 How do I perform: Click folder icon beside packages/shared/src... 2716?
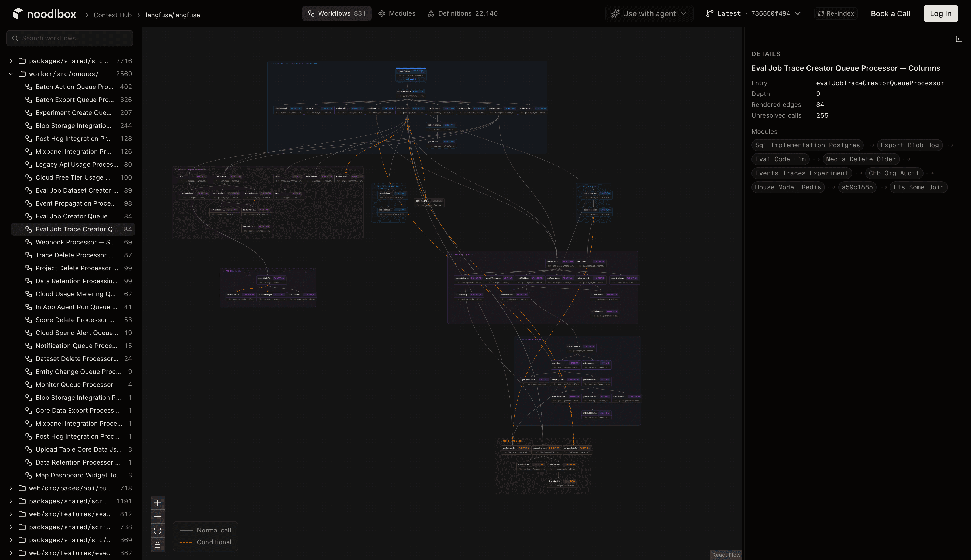pyautogui.click(x=22, y=61)
